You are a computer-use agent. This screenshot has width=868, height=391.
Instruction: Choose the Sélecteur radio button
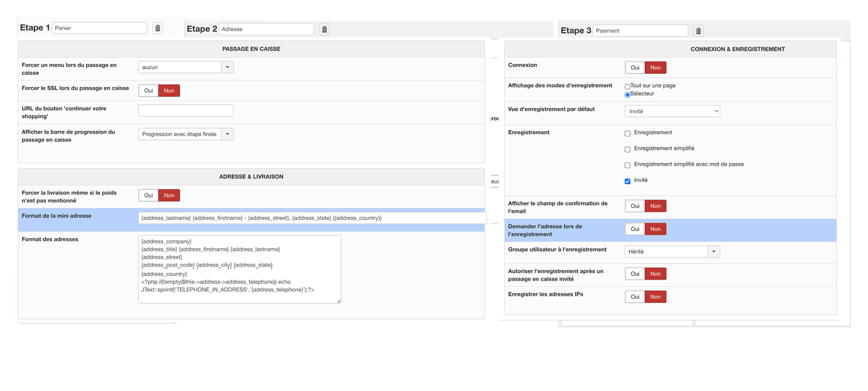click(627, 95)
